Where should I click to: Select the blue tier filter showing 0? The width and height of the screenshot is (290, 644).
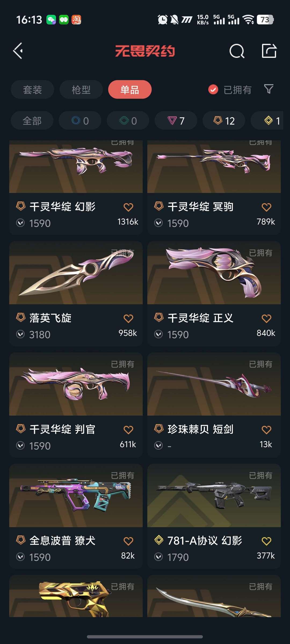pos(80,120)
